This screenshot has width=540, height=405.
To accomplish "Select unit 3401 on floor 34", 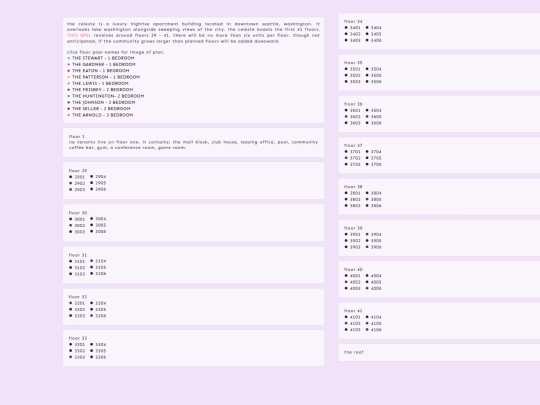I will 355,28.
